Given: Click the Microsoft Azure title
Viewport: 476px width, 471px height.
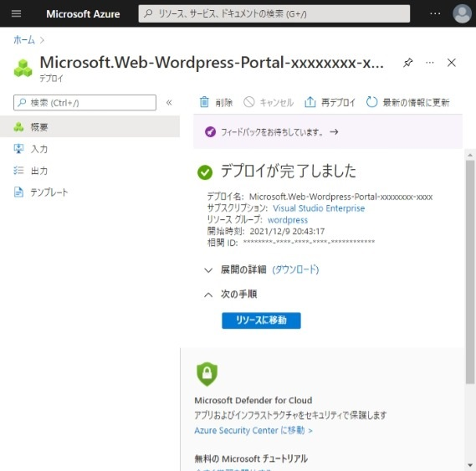Looking at the screenshot, I should (x=83, y=14).
